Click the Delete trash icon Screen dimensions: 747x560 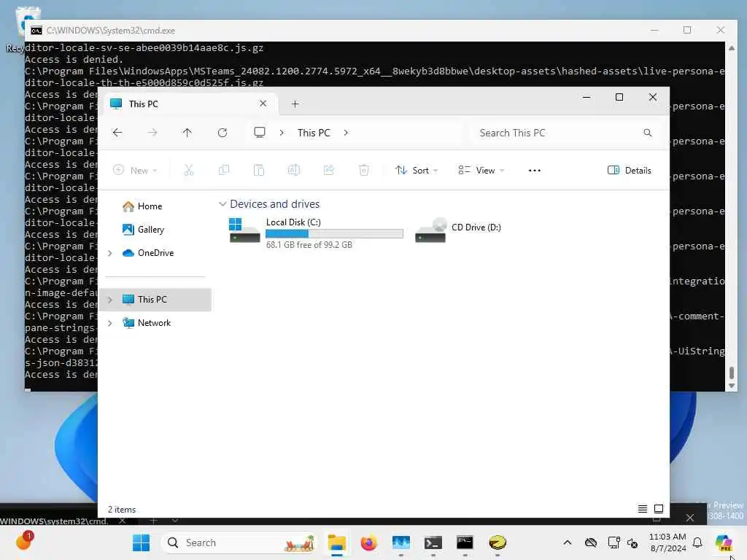pos(364,170)
